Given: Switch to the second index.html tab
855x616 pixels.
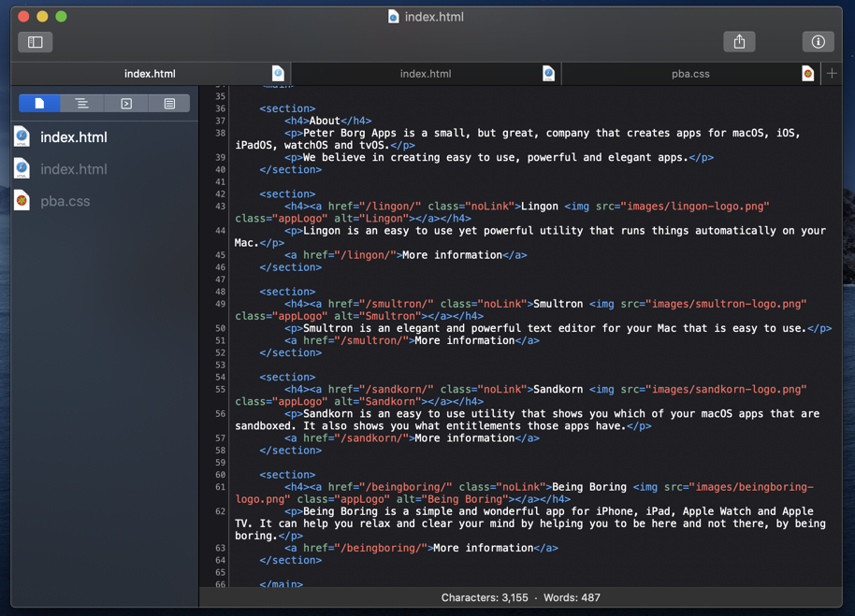Looking at the screenshot, I should click(426, 74).
